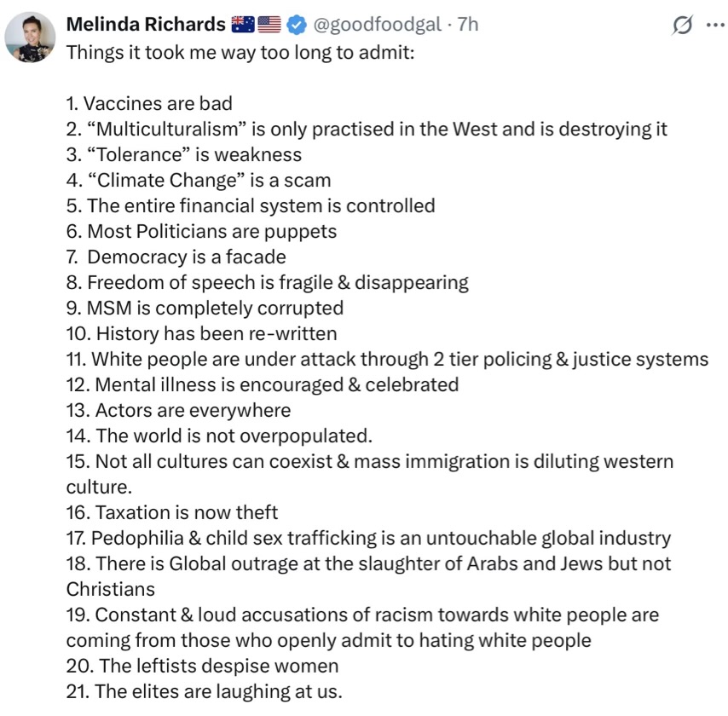Click the US flag emoji beside the name
Image resolution: width=728 pixels, height=716 pixels.
269,25
